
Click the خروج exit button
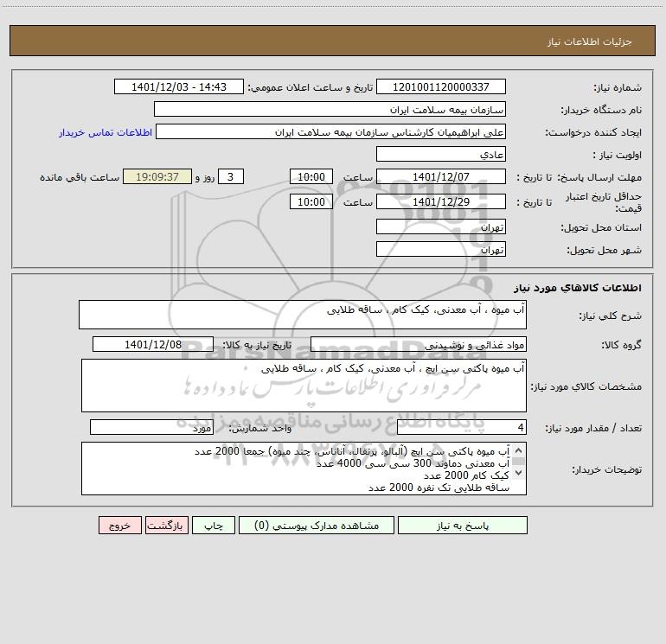tap(119, 526)
